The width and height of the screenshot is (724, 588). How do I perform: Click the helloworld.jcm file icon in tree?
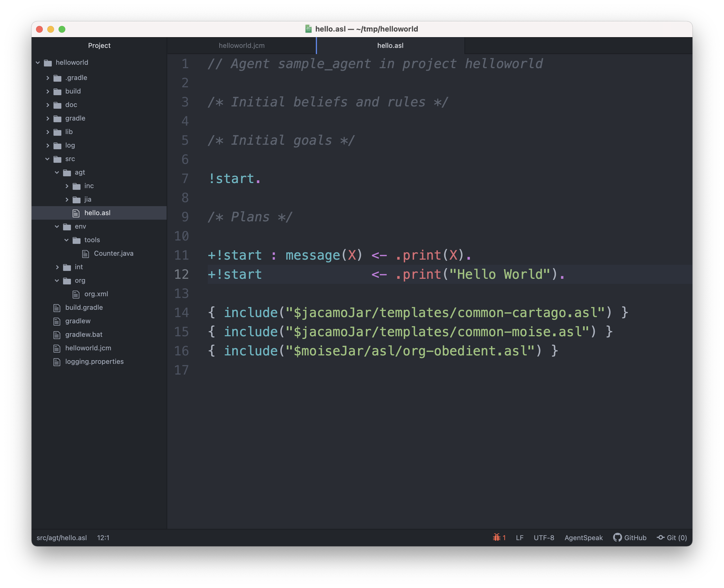click(x=57, y=349)
